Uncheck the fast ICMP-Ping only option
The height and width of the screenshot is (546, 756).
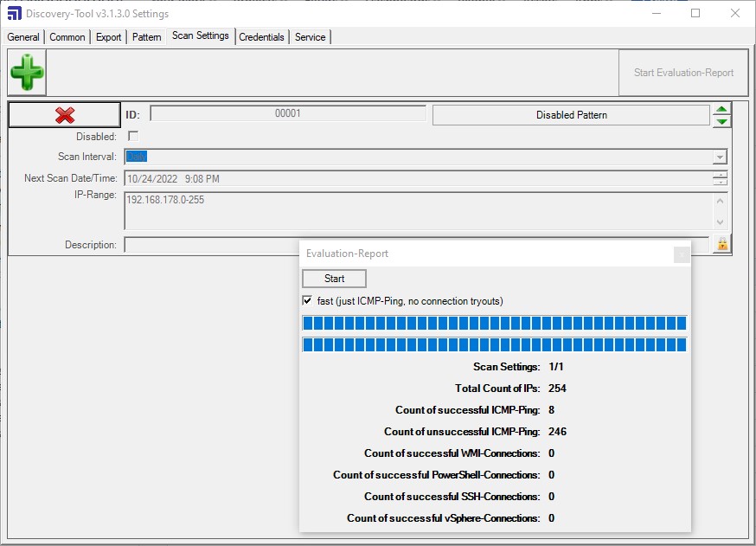point(307,300)
